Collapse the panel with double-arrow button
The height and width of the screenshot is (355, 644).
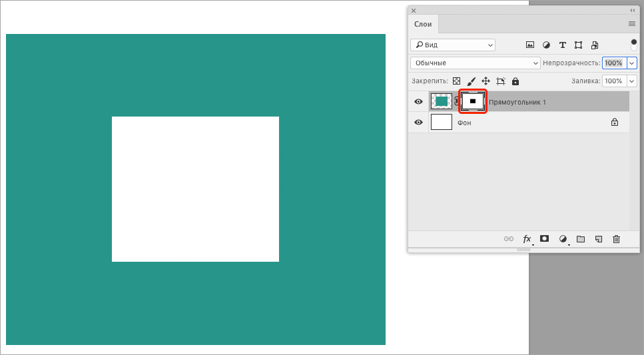coord(632,11)
